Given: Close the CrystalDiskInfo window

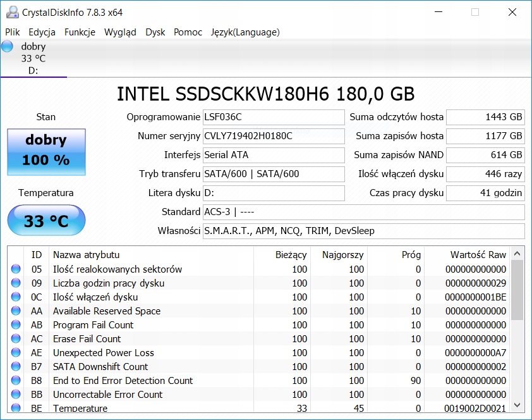Looking at the screenshot, I should [x=512, y=12].
